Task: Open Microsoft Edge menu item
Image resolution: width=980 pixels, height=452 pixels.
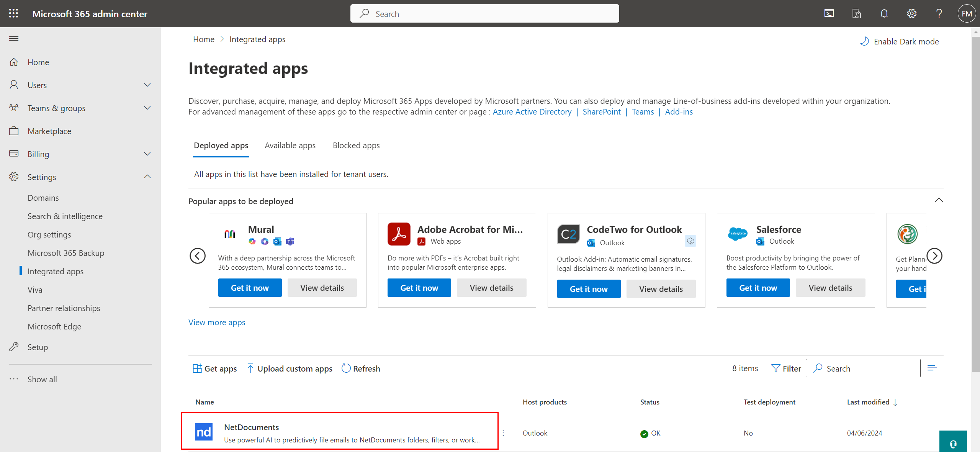Action: (54, 326)
